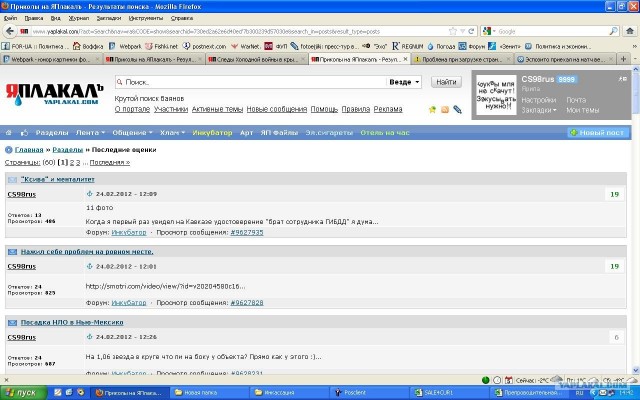Click the Yaplakal logo
The width and height of the screenshot is (640, 400).
pyautogui.click(x=54, y=94)
